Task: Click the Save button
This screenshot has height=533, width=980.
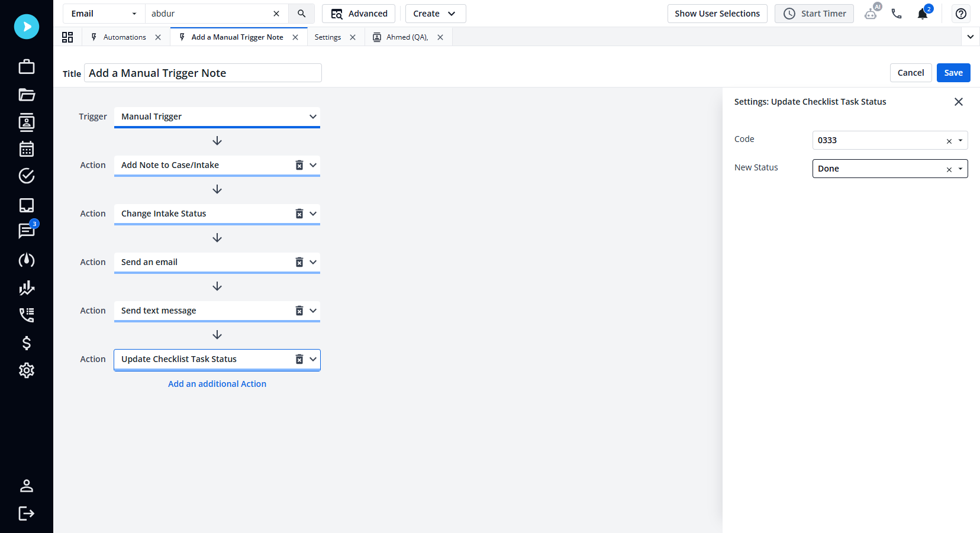Action: 953,73
